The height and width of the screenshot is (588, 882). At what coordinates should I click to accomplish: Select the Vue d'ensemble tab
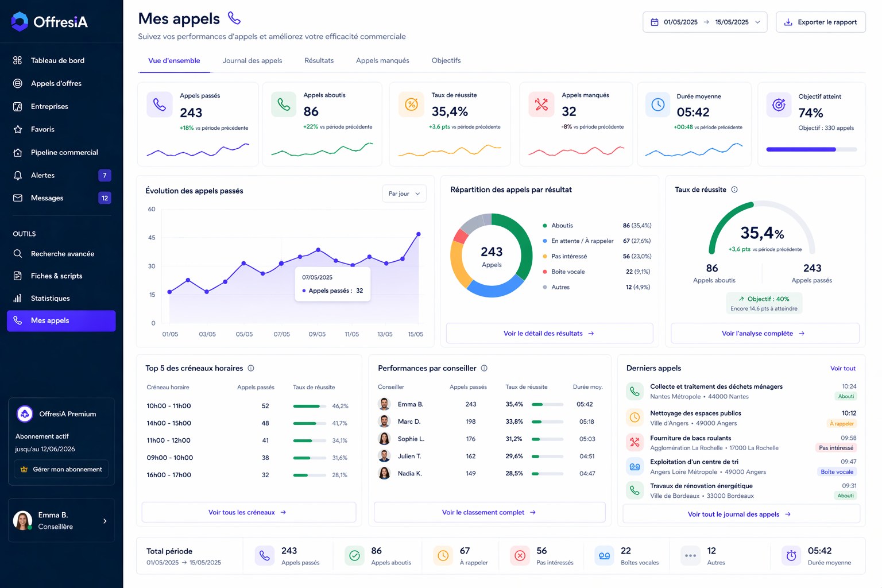[174, 60]
